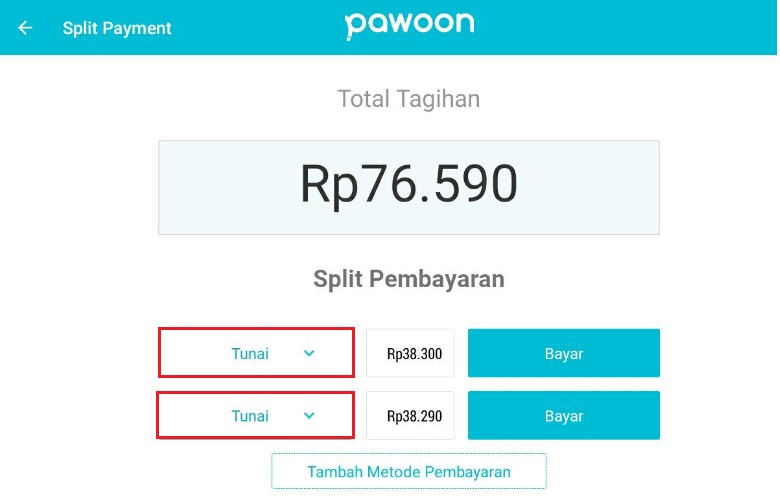Click chevron arrow in second Tunai selector
The image size is (780, 499).
tap(309, 415)
